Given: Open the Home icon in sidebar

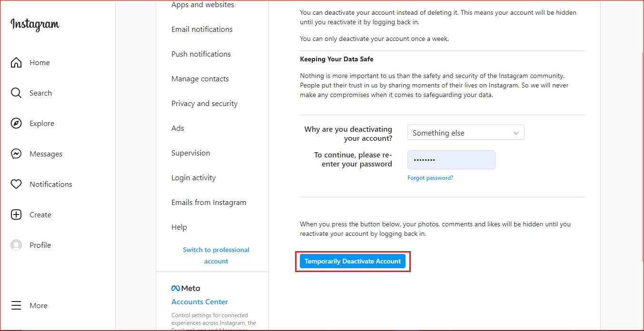Looking at the screenshot, I should tap(16, 63).
